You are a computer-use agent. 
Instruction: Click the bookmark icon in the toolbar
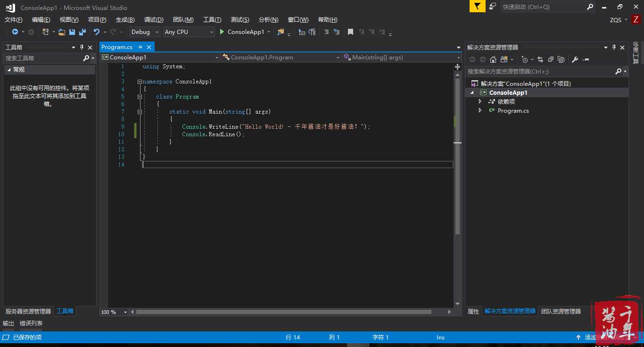pyautogui.click(x=350, y=32)
